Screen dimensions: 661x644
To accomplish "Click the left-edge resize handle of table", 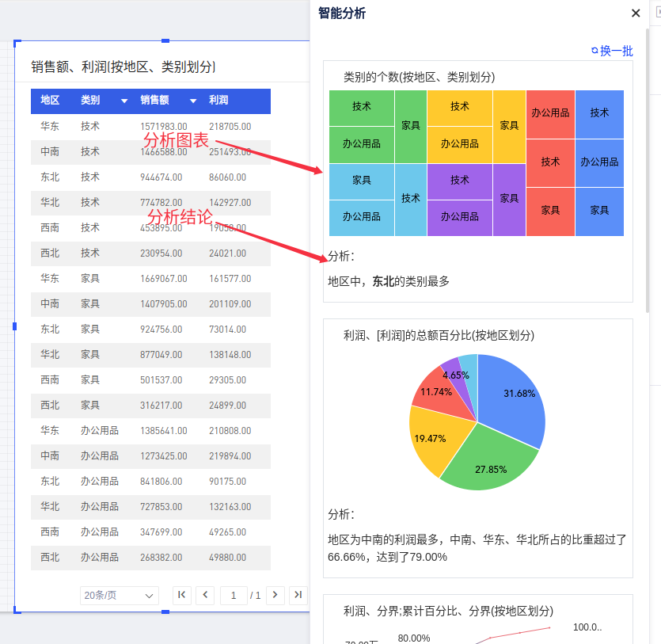I will [x=15, y=326].
